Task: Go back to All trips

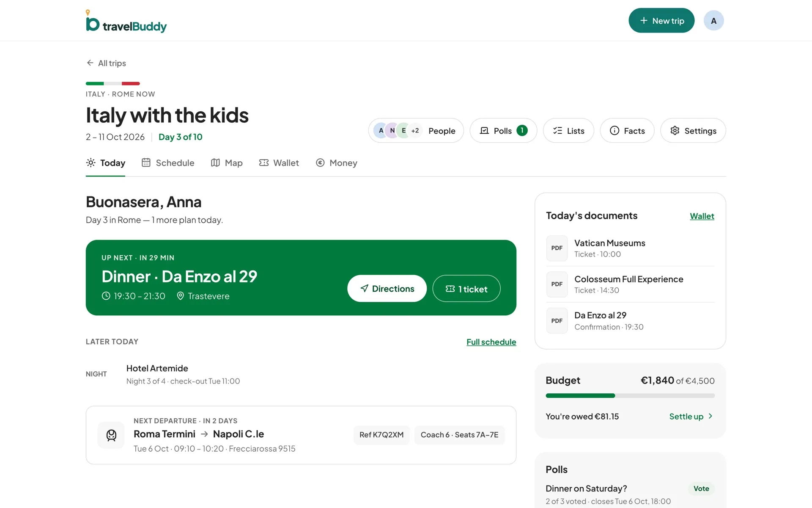Action: (x=106, y=63)
